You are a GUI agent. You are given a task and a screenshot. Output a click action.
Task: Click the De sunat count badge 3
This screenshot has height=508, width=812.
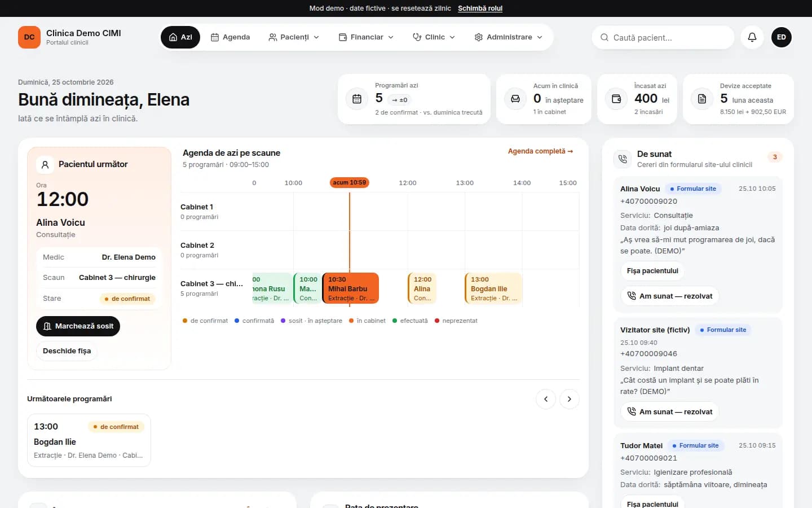pos(775,157)
